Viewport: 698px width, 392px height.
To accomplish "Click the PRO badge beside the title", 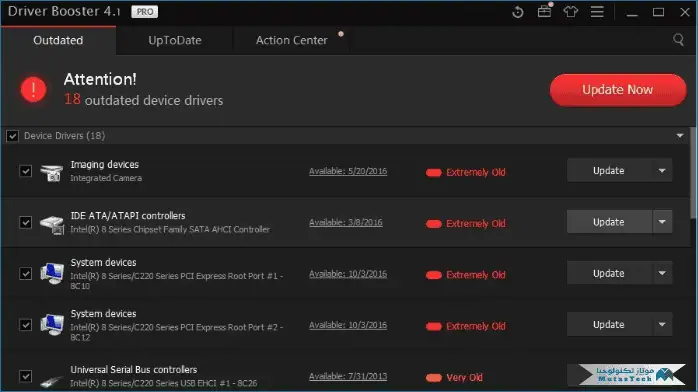I will click(x=145, y=12).
